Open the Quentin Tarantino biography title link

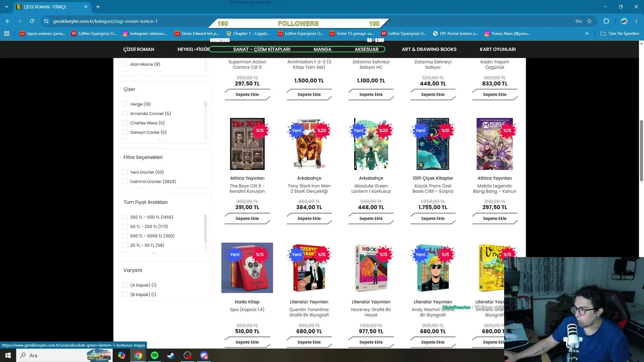(309, 312)
